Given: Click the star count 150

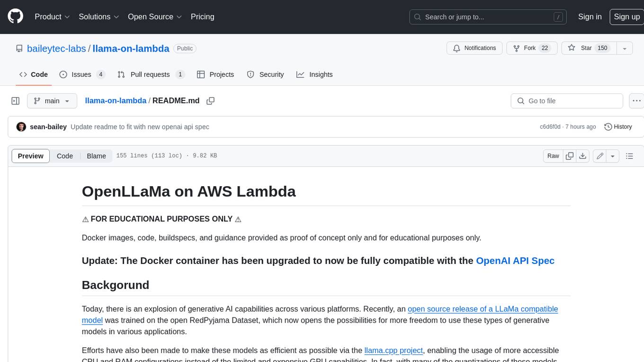Looking at the screenshot, I should pyautogui.click(x=602, y=48).
